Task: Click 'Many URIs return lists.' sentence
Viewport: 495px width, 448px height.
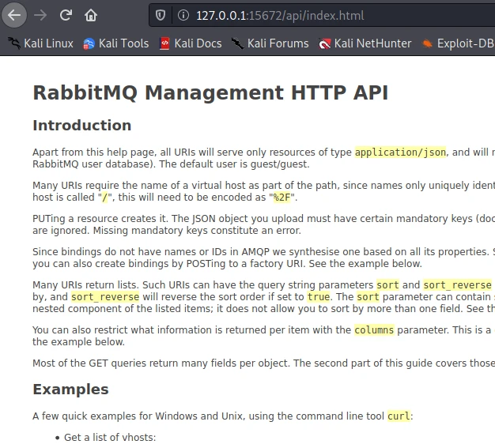Action: pos(85,285)
